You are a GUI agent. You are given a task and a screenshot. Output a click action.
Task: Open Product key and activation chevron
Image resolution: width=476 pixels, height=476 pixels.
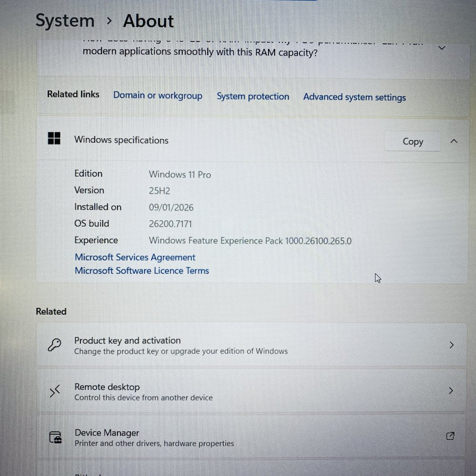click(x=451, y=345)
